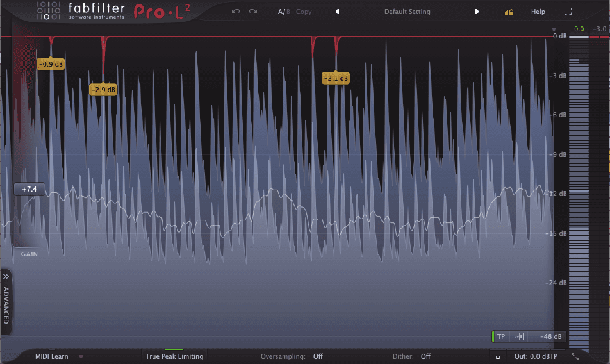Click the Undo arrow icon
Screen dimensions: 610x364
click(x=235, y=12)
